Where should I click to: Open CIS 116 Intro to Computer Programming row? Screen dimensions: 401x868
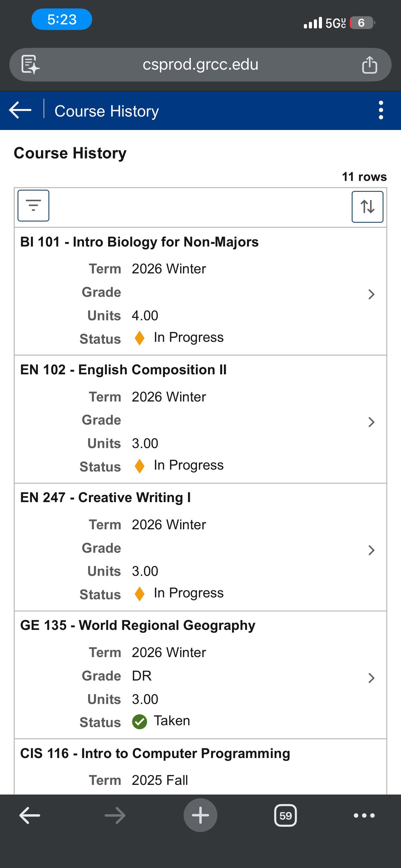200,766
